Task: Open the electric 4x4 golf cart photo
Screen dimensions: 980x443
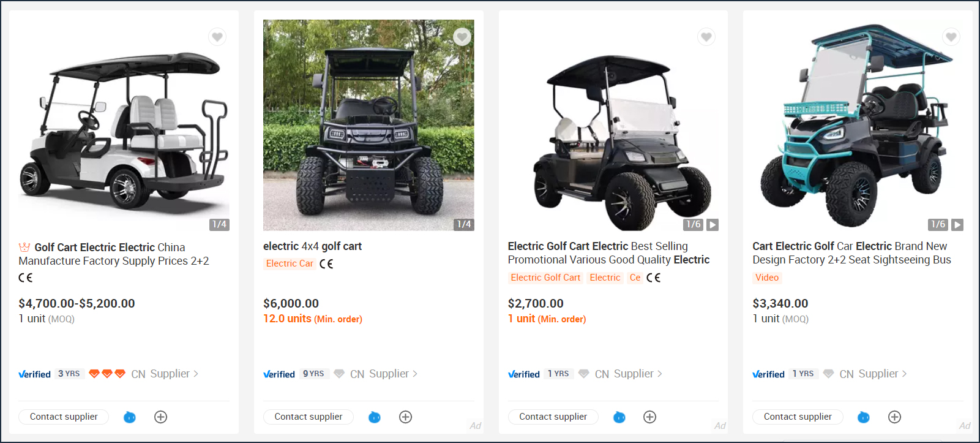Action: (x=368, y=125)
